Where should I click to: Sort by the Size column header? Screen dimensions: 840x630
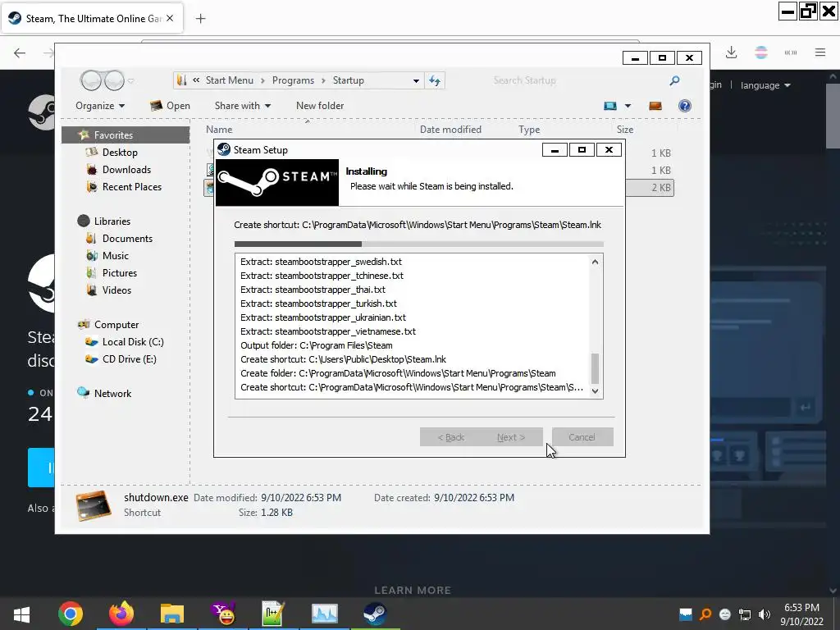[624, 129]
